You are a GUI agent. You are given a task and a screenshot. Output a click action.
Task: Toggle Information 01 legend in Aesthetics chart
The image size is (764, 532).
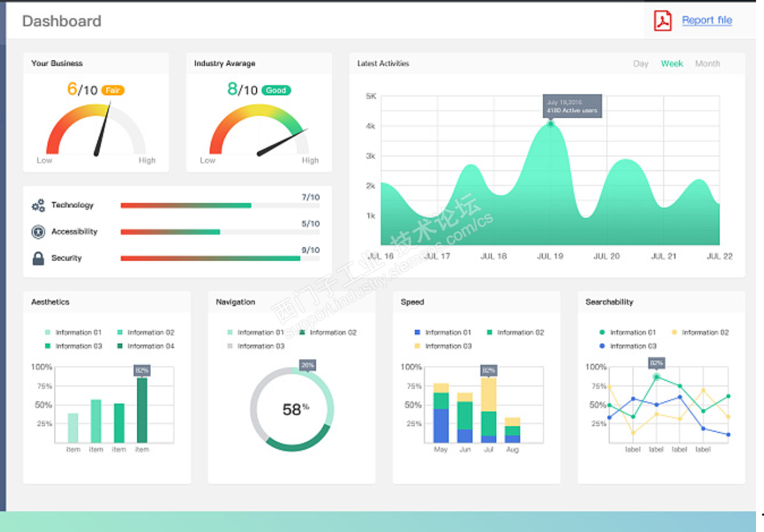click(x=73, y=333)
